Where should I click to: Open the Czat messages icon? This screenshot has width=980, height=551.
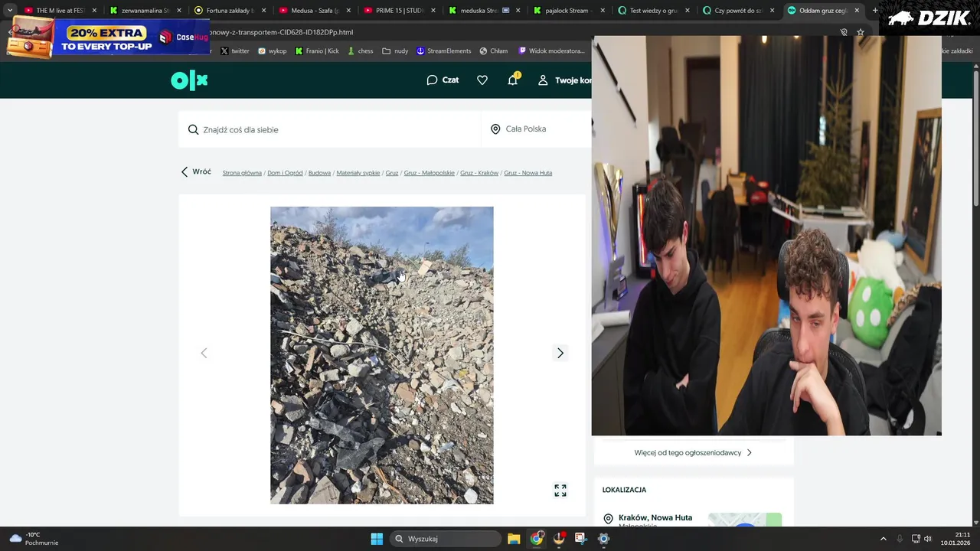pyautogui.click(x=443, y=80)
